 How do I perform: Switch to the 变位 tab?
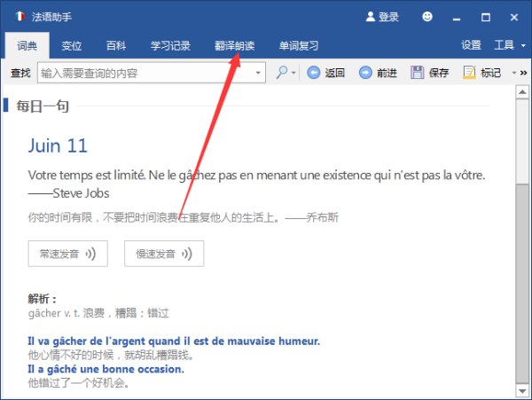[x=72, y=46]
